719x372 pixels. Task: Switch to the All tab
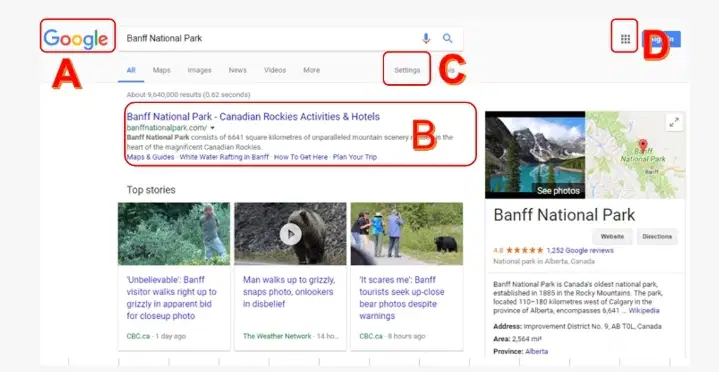click(131, 70)
